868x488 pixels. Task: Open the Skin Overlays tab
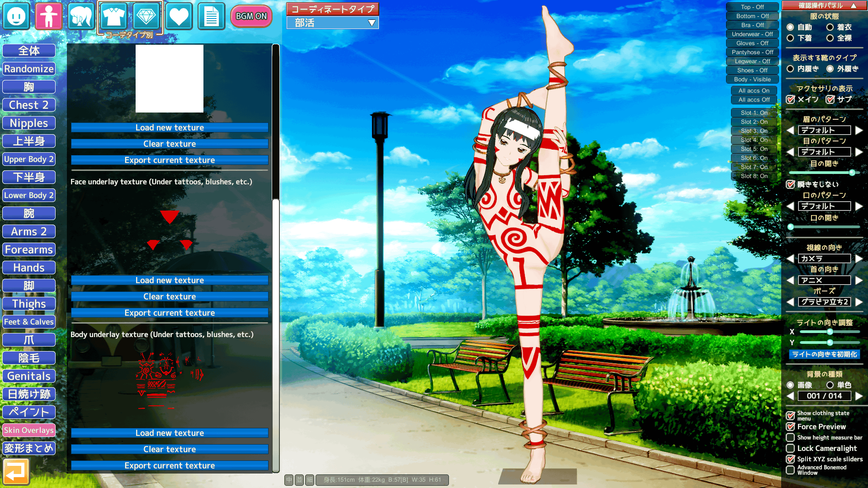tap(29, 430)
